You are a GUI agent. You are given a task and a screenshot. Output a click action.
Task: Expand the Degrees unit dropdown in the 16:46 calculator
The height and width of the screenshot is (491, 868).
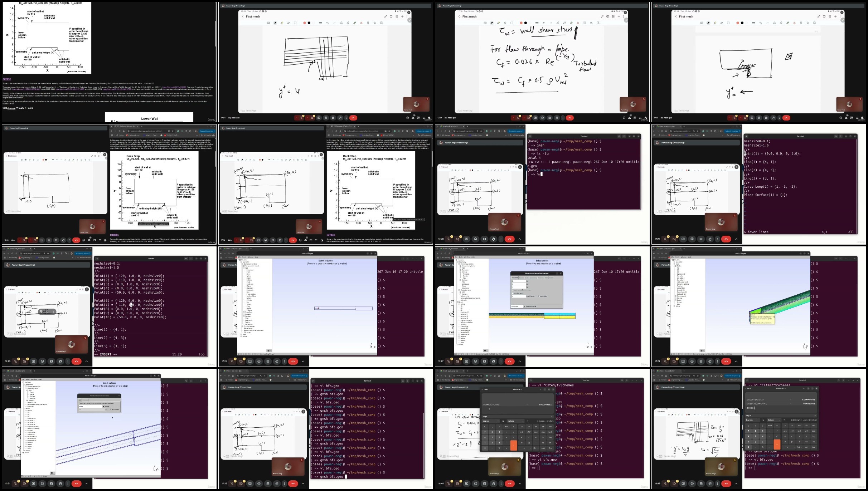tap(490, 421)
